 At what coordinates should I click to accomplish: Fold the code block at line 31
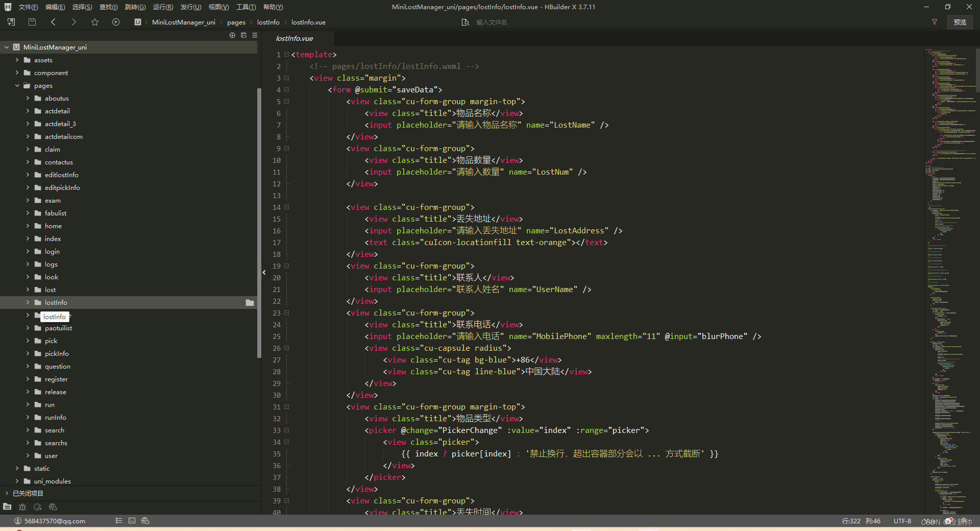[287, 407]
